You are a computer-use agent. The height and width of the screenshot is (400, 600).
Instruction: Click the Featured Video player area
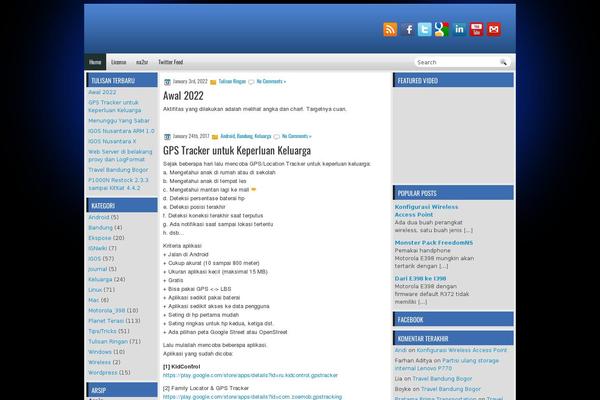(453, 136)
